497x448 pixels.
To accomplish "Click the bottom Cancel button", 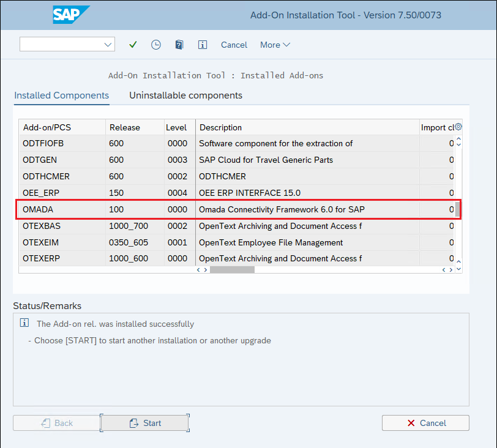I will [x=425, y=423].
